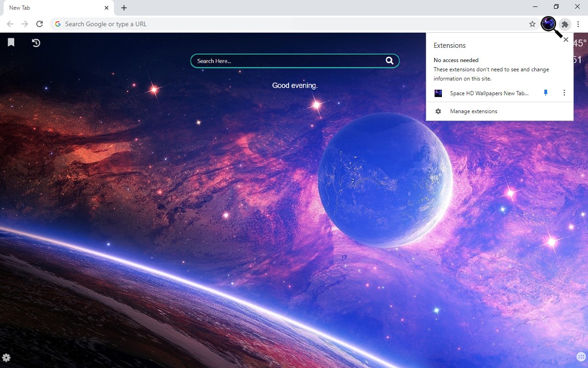Image resolution: width=588 pixels, height=368 pixels.
Task: Reload the page
Action: pos(40,24)
